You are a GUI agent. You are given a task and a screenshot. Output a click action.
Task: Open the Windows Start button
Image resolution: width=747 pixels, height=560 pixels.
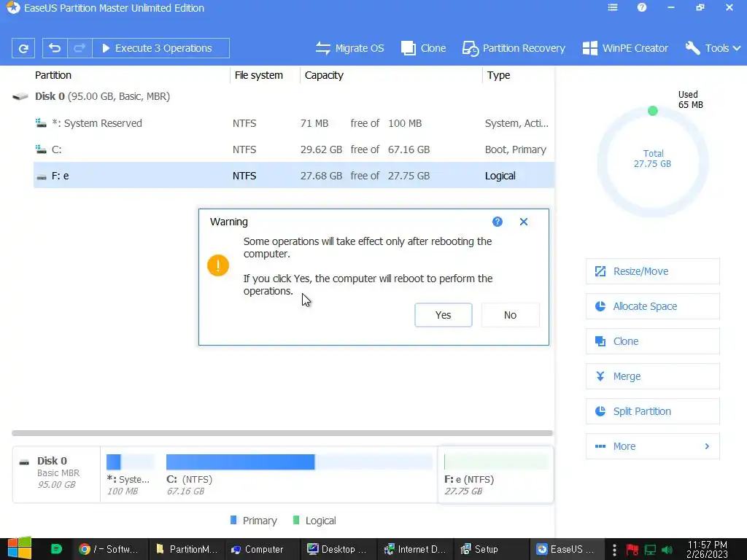point(19,548)
